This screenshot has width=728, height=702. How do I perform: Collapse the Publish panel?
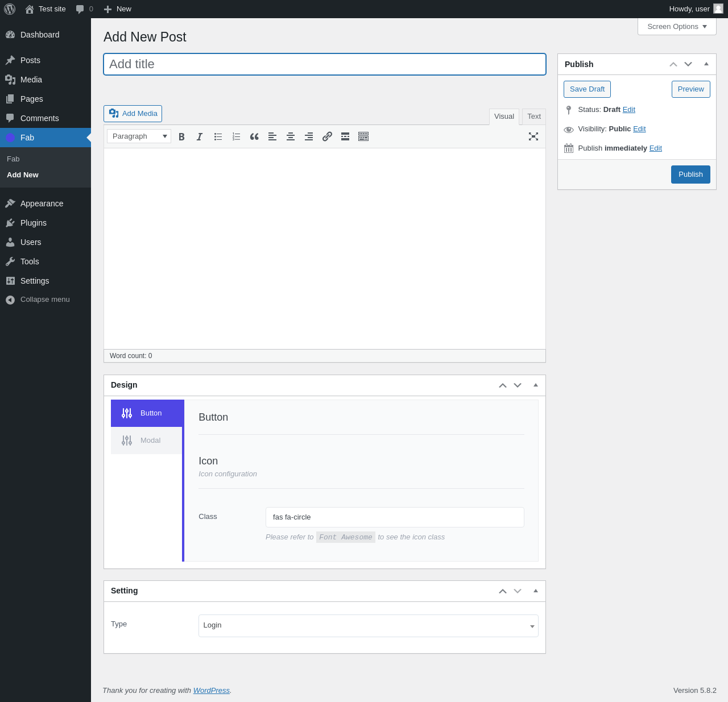coord(706,64)
